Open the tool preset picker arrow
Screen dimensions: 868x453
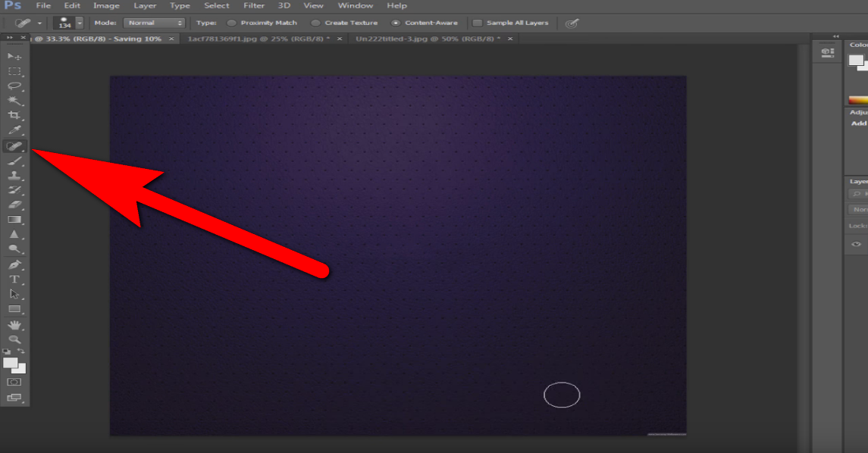39,23
